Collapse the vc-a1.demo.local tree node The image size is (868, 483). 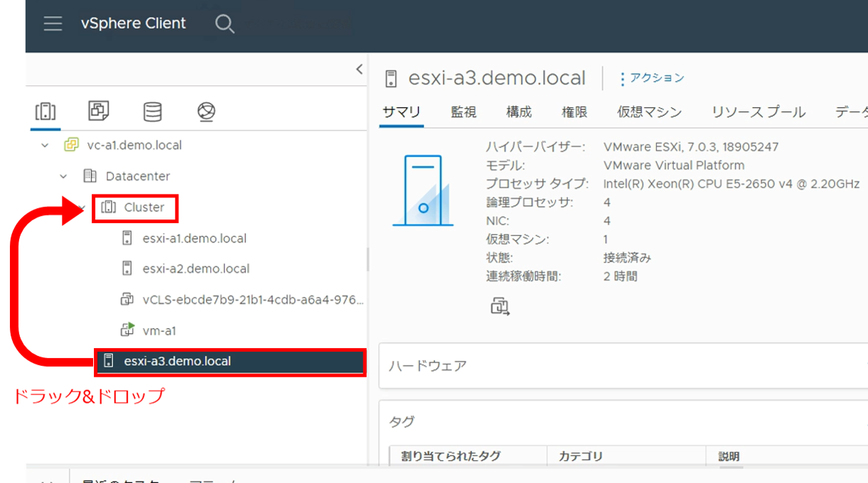(x=45, y=146)
